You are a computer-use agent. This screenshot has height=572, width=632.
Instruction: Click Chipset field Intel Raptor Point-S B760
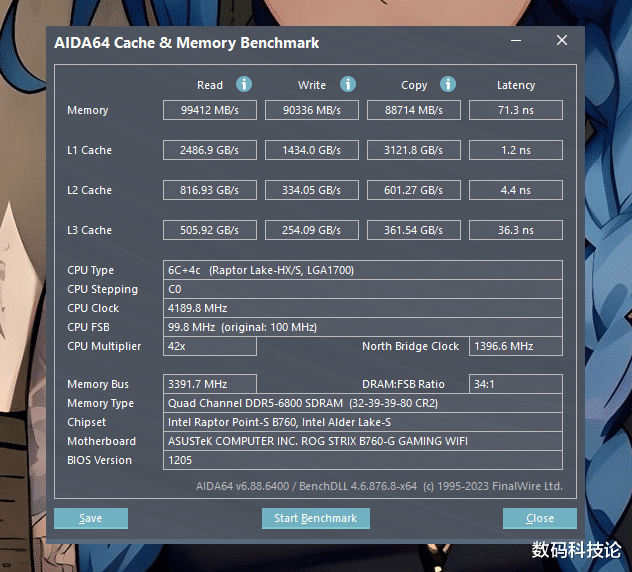(363, 422)
